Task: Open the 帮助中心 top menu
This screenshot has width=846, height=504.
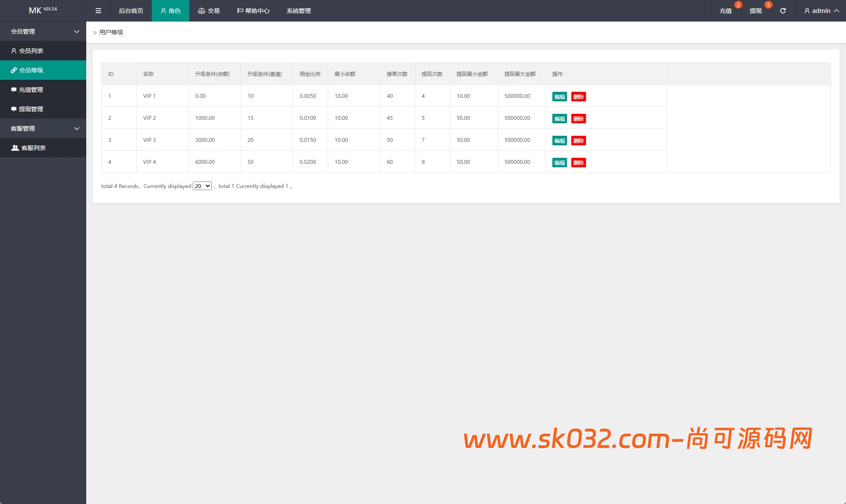Action: click(253, 11)
